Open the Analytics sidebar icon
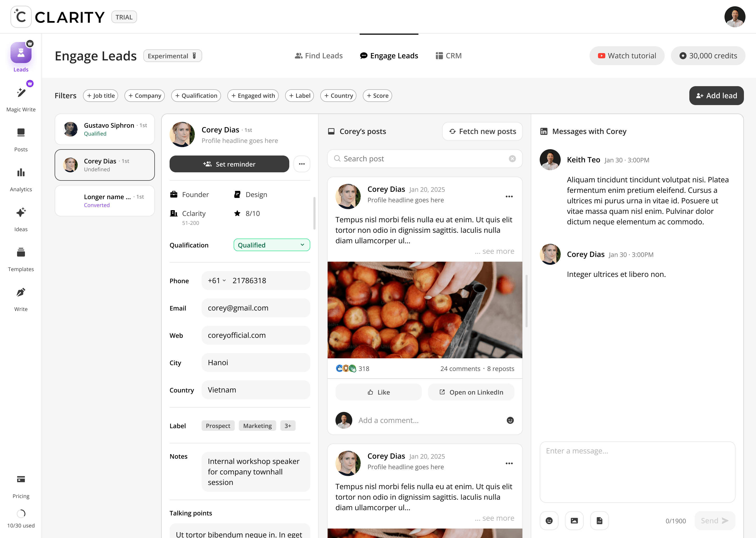Viewport: 756px width, 538px height. (21, 173)
